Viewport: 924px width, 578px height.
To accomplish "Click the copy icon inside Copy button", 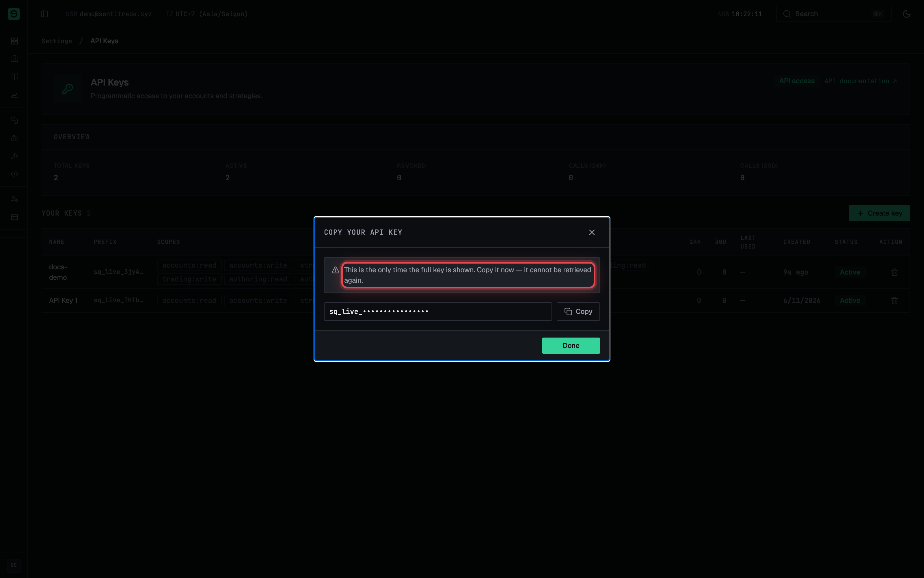I will click(568, 312).
